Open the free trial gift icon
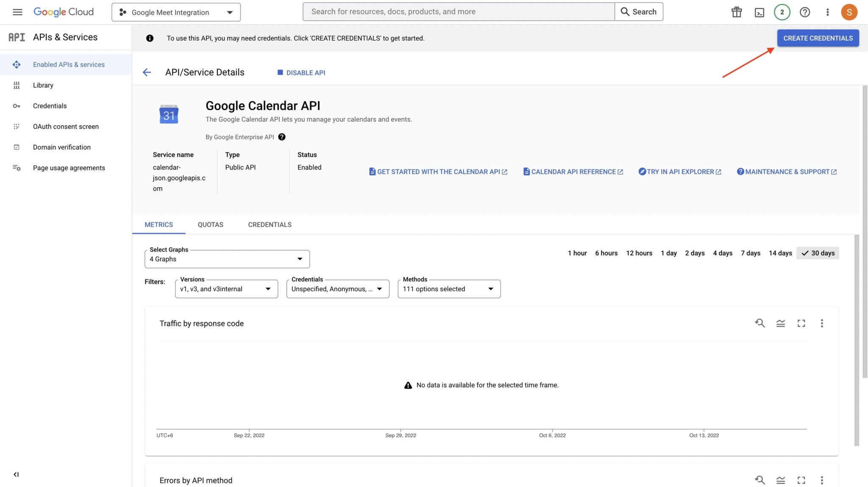 (736, 12)
